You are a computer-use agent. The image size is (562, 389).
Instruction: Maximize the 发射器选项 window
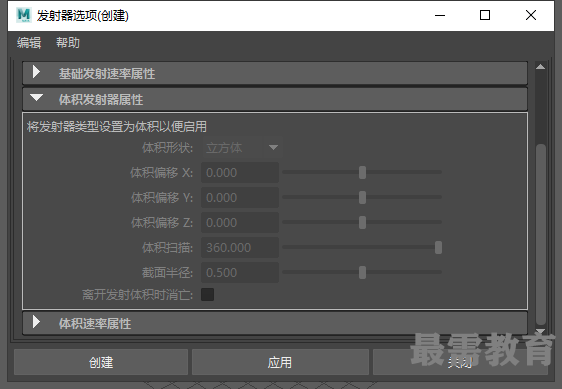485,15
